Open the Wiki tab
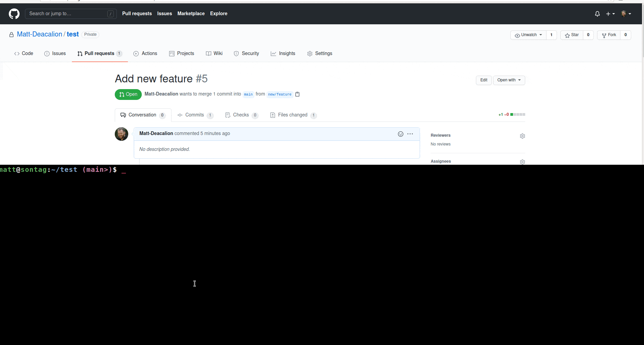The image size is (644, 345). [214, 53]
